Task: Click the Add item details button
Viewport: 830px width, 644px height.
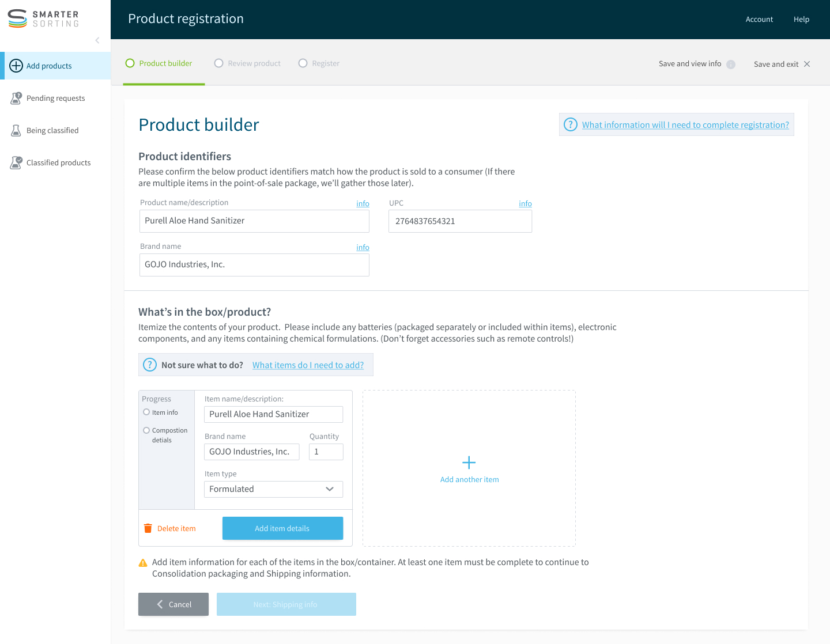Action: 282,528
